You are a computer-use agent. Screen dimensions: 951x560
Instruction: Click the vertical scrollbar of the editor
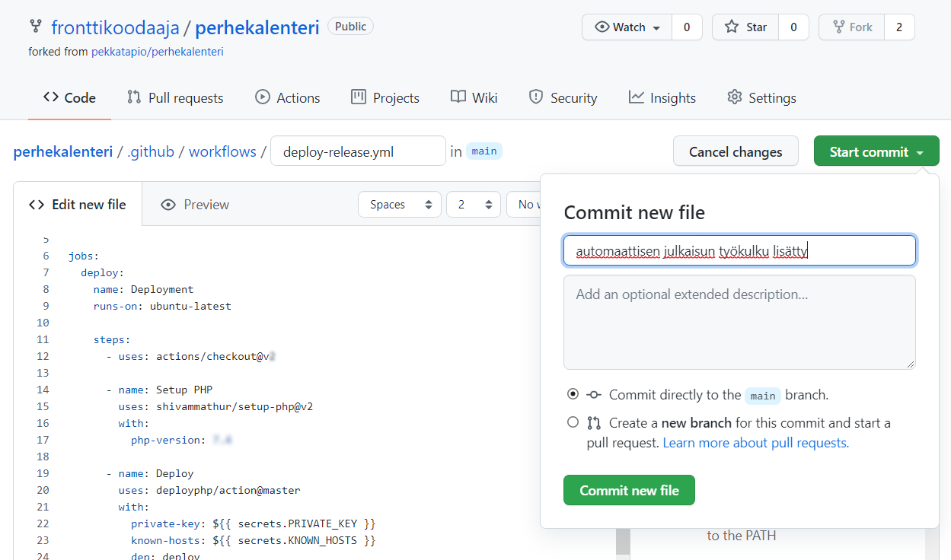coord(622,543)
